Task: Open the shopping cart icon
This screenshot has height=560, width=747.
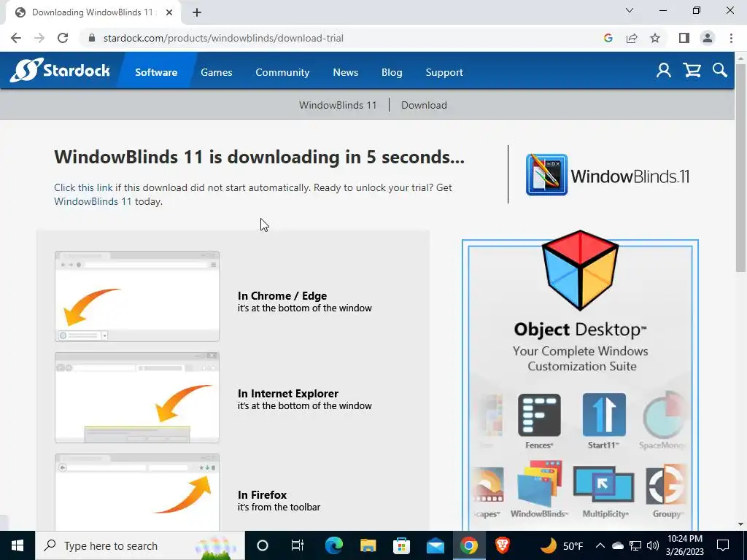Action: pos(692,71)
